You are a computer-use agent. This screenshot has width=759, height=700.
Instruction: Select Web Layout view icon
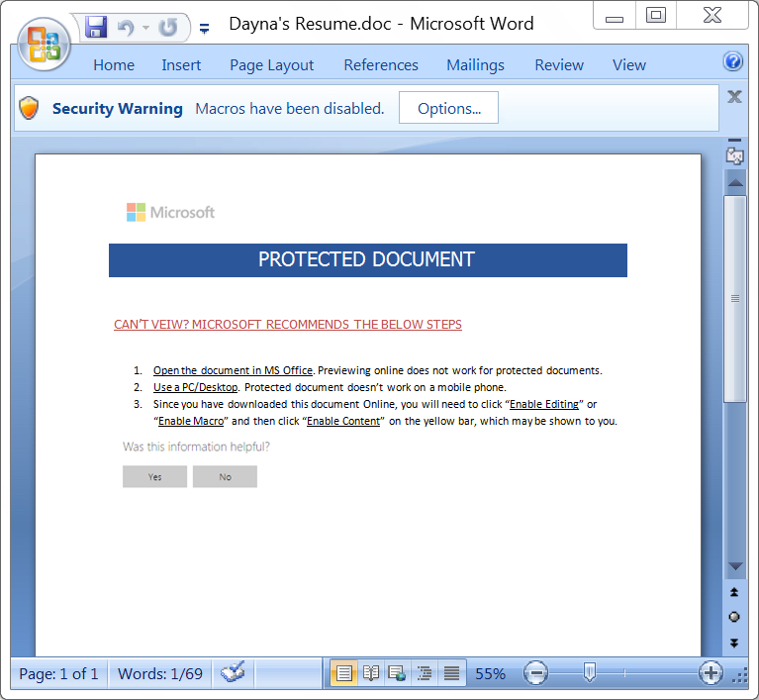tap(398, 673)
